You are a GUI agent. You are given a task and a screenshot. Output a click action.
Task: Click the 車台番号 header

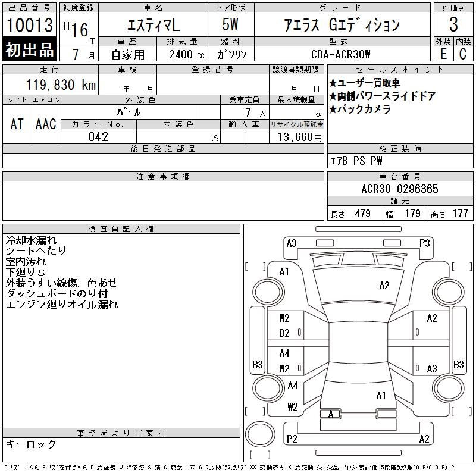point(400,176)
